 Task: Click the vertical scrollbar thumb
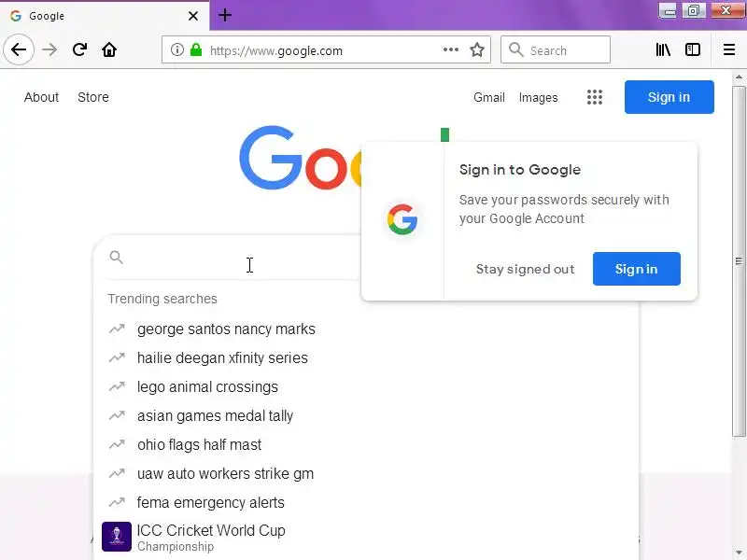(x=739, y=261)
